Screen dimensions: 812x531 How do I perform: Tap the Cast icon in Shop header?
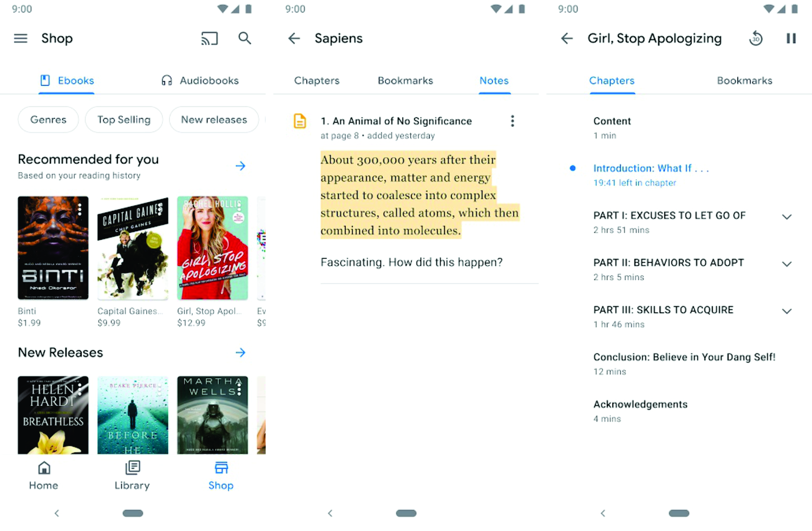point(209,38)
